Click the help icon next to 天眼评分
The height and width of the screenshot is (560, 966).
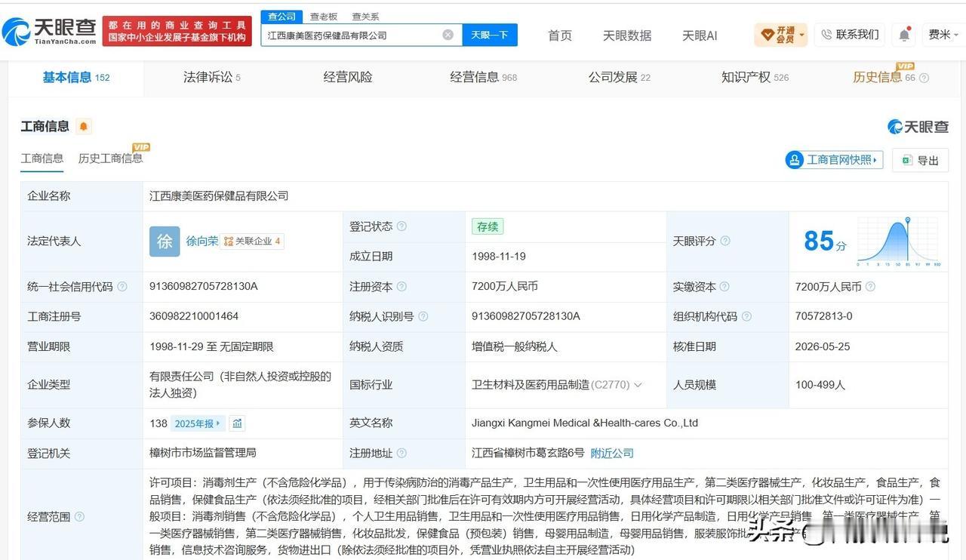[x=725, y=242]
